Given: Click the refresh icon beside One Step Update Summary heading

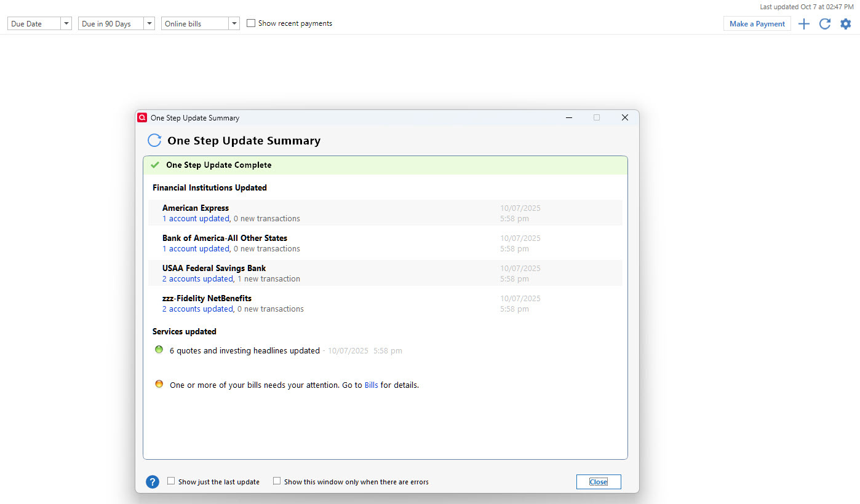Looking at the screenshot, I should coord(154,140).
